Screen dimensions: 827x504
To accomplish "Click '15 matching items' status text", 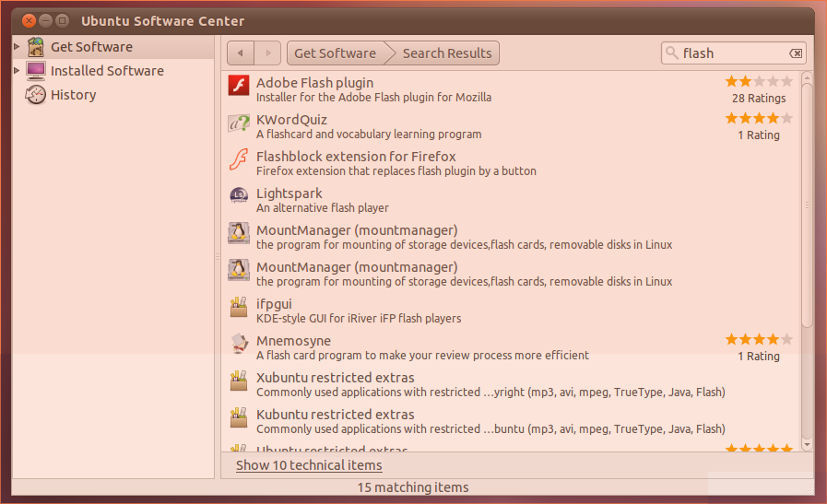I will pyautogui.click(x=413, y=487).
